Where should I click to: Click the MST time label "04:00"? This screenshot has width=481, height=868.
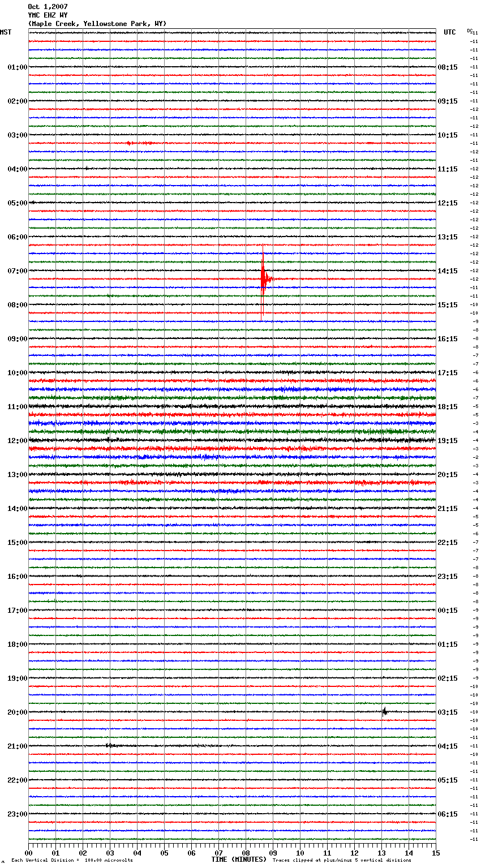[x=18, y=169]
